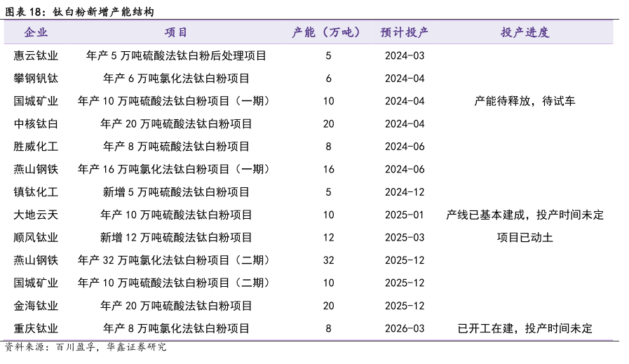Click the 投产进度 column header
This screenshot has width=629, height=364.
click(525, 32)
